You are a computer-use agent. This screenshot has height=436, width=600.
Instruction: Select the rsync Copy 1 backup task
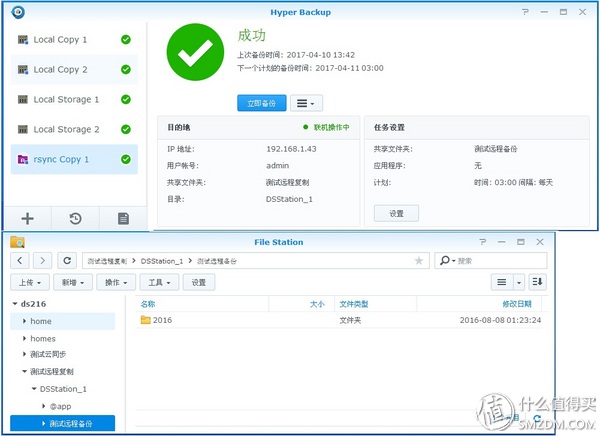pos(74,159)
